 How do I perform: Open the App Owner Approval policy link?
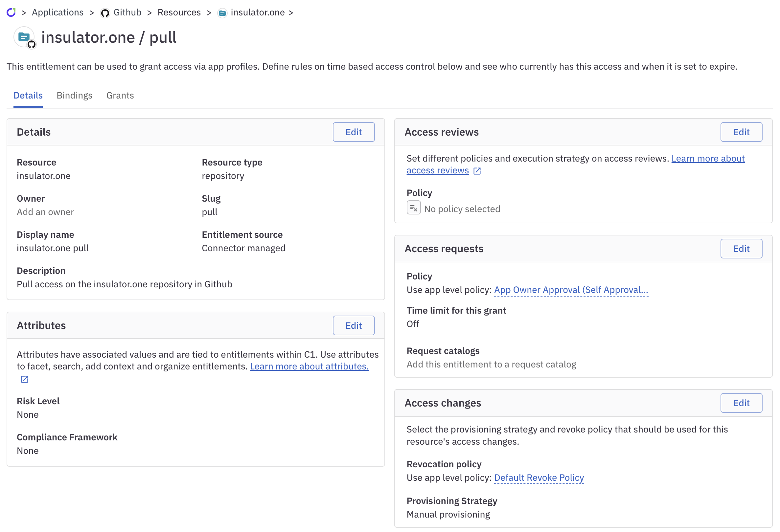[571, 290]
